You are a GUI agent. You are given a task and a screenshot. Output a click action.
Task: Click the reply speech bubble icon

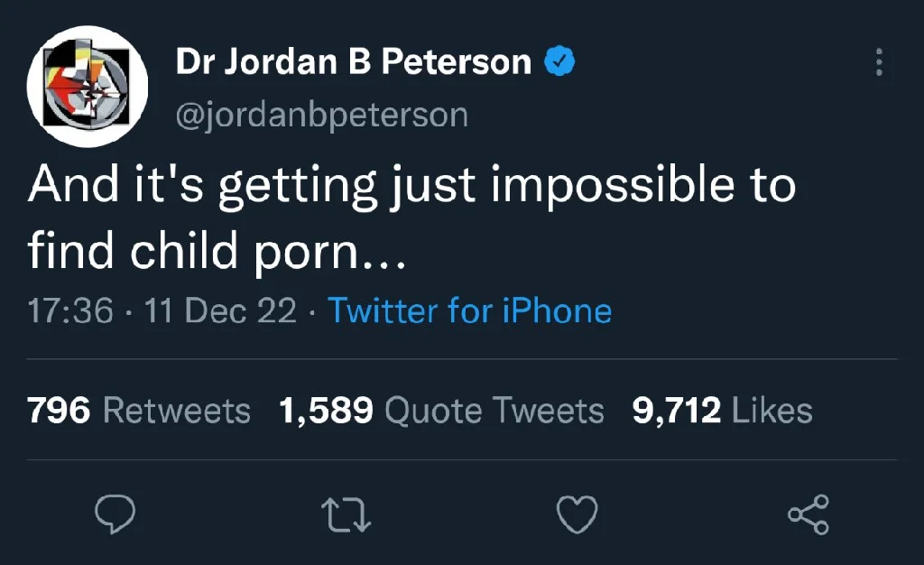pyautogui.click(x=115, y=514)
